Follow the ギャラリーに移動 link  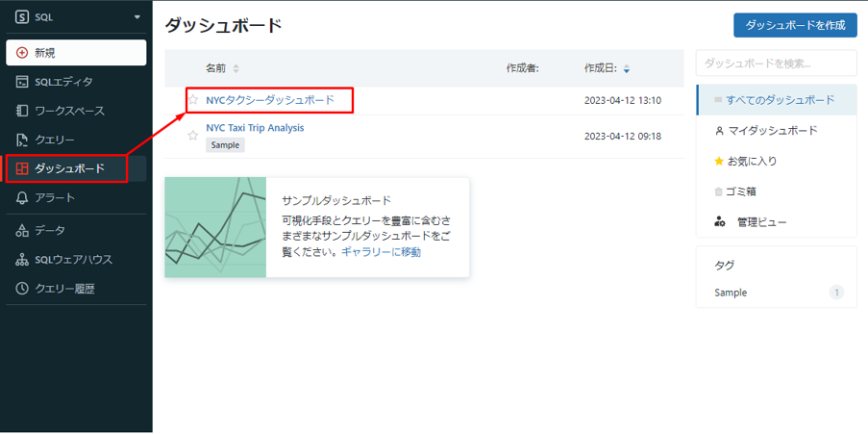381,252
